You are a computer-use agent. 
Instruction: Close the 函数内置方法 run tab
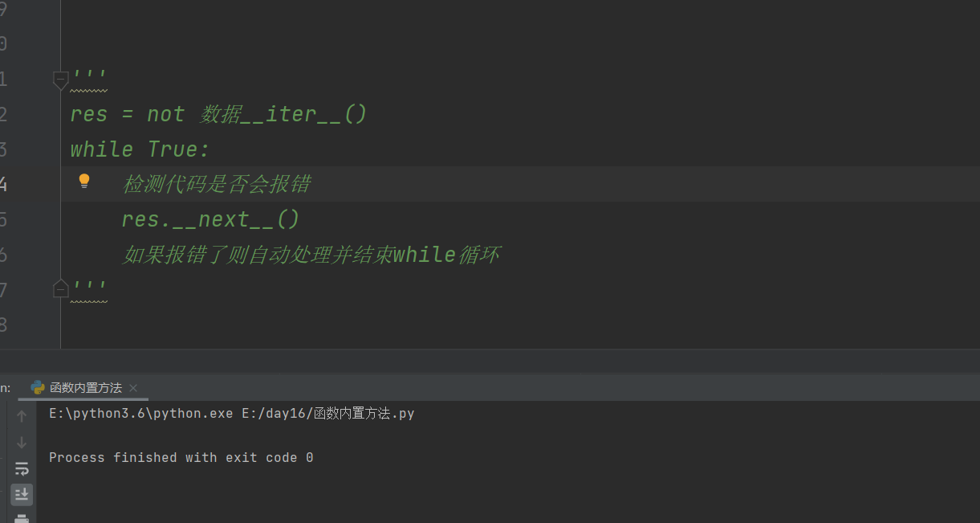(x=133, y=388)
